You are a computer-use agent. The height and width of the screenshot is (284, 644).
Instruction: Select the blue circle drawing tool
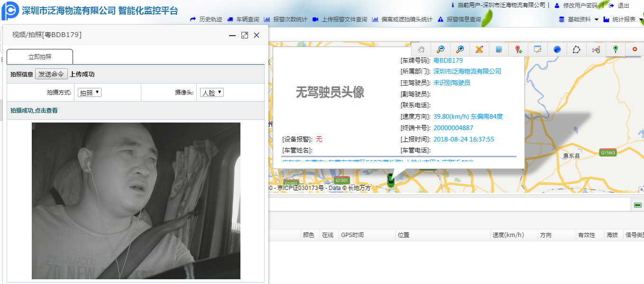tap(557, 49)
